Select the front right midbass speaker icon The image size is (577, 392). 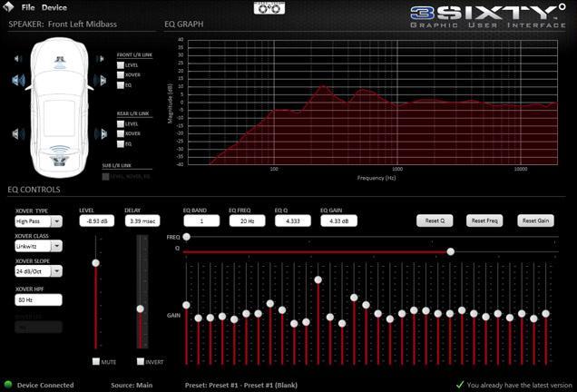(102, 80)
